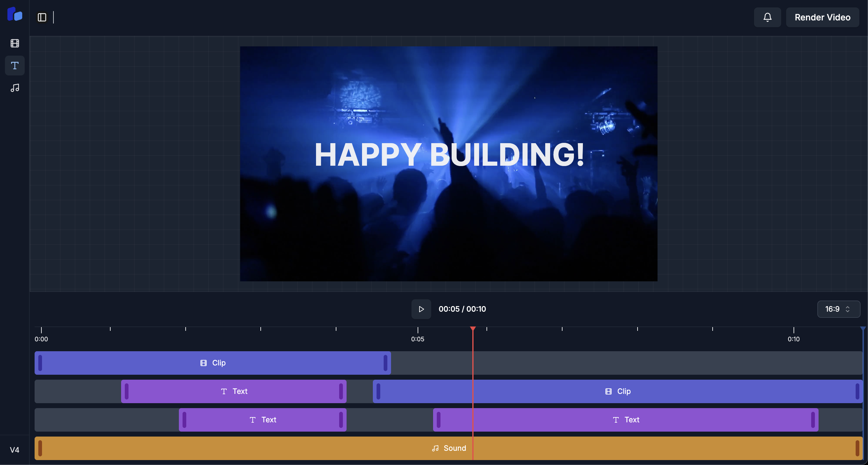Select the first Text segment on the timeline
Image resolution: width=868 pixels, height=465 pixels.
[234, 391]
